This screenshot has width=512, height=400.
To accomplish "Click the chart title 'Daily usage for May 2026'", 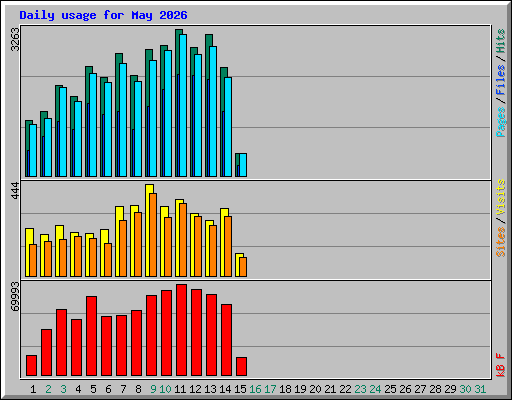I will click(x=103, y=15).
